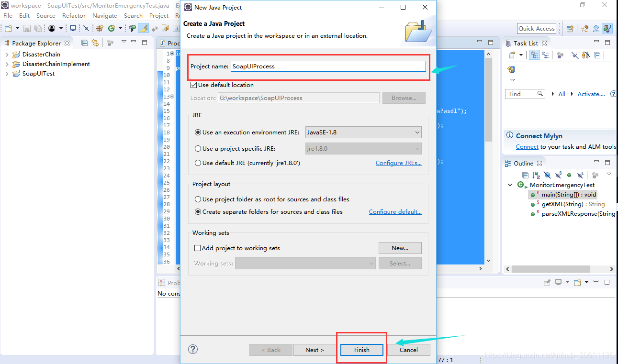Image resolution: width=618 pixels, height=364 pixels.
Task: Open Package Explorer view menu triangle
Action: (x=124, y=42)
